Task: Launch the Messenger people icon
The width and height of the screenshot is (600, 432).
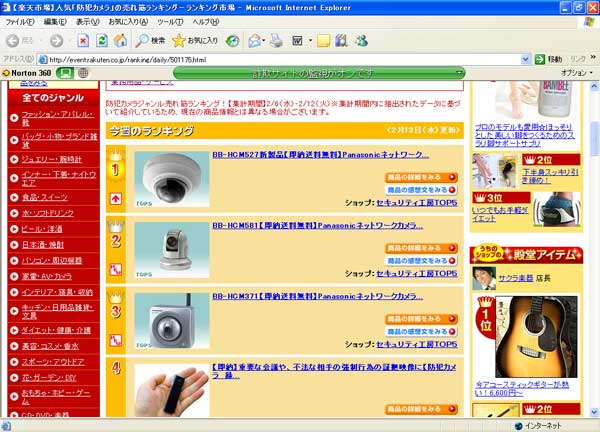Action: [361, 40]
